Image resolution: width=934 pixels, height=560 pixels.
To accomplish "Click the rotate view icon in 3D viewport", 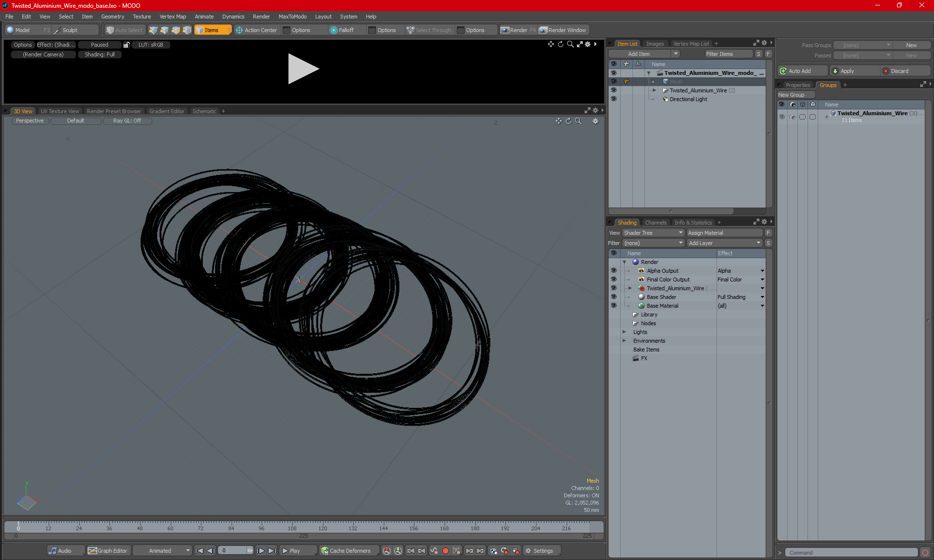I will click(568, 121).
